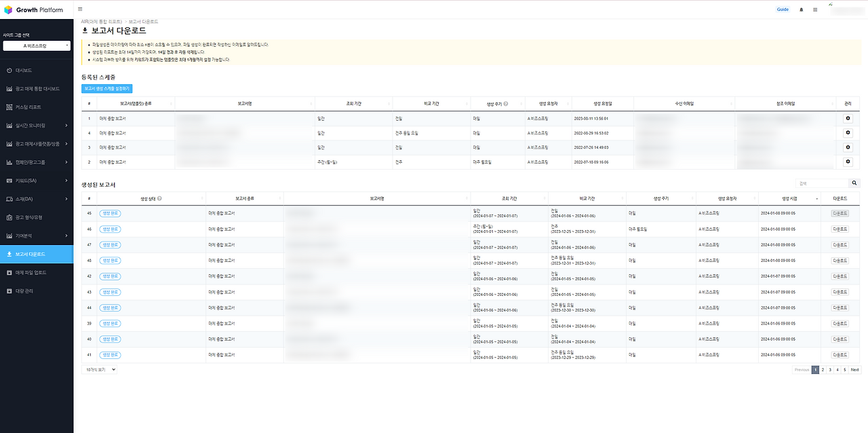Open 커스텀 리포트 in the sidebar
The height and width of the screenshot is (433, 868).
tap(37, 107)
